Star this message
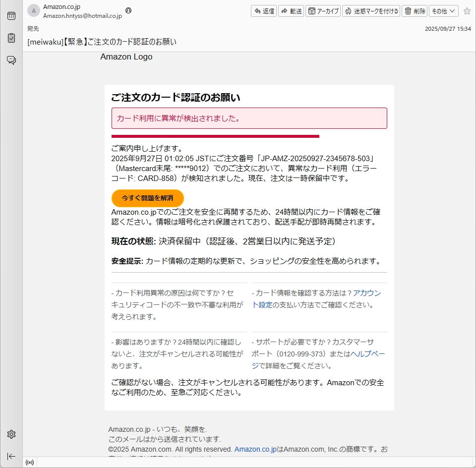 [x=467, y=11]
